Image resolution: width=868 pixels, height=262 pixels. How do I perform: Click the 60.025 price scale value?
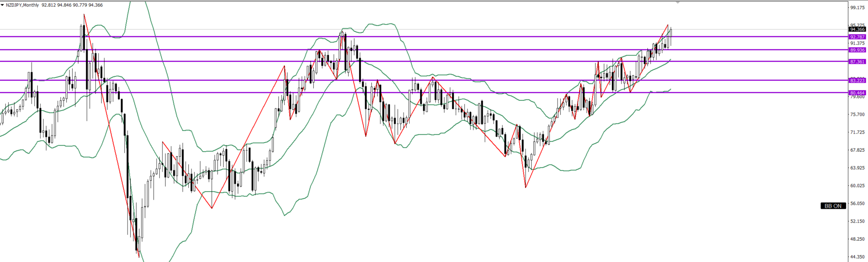coord(857,185)
